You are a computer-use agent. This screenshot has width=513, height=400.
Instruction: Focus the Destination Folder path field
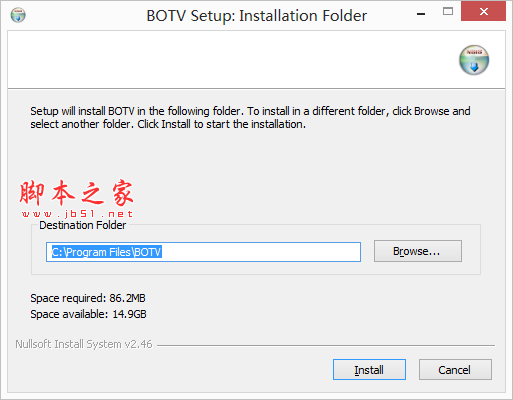pos(203,252)
